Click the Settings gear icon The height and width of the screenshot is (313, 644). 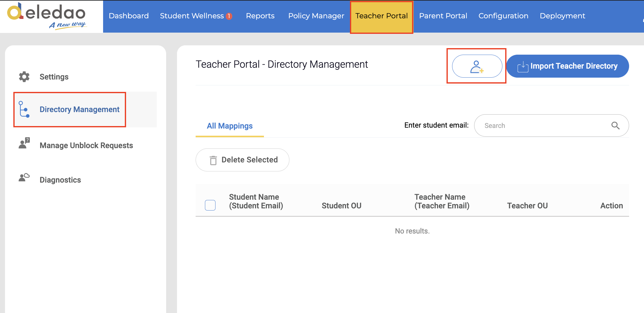[24, 77]
